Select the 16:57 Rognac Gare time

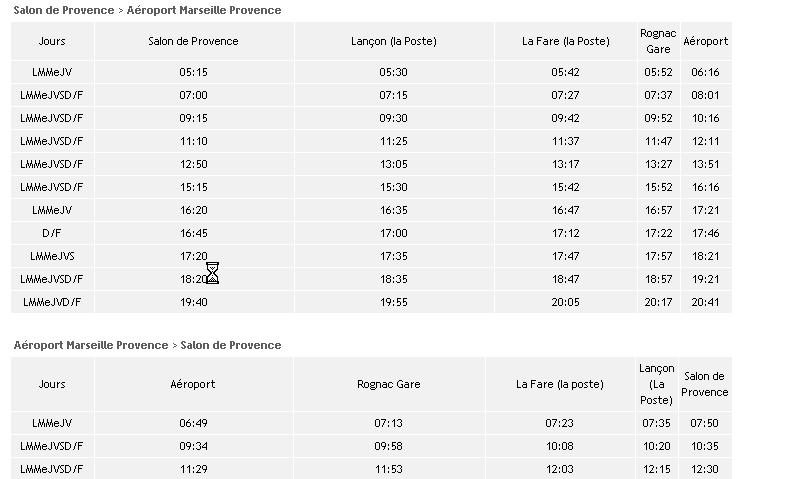pos(658,210)
